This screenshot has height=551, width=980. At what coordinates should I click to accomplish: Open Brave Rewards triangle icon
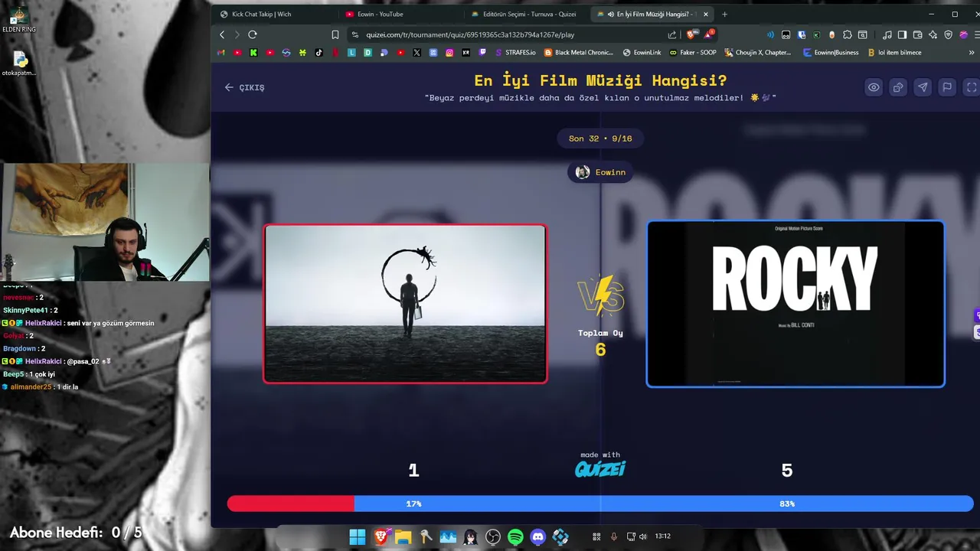[x=709, y=34]
